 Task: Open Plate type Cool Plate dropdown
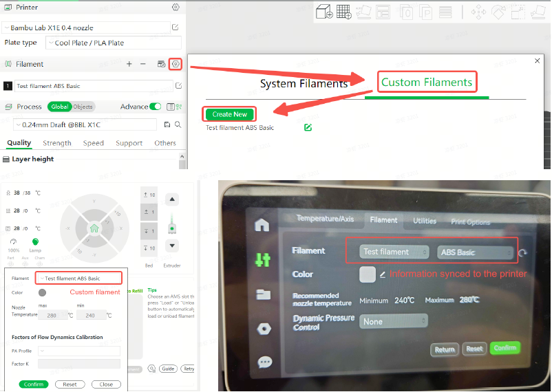coord(114,43)
